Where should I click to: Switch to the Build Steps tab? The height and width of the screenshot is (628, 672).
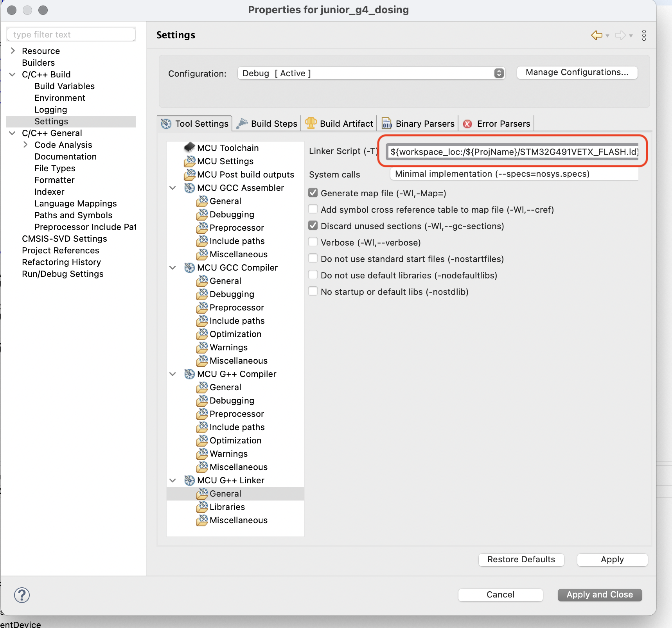click(x=267, y=124)
